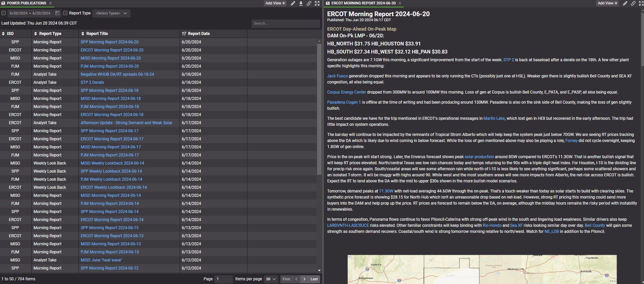Copy link icon in Power Publications panel
The image size is (644, 284).
tap(309, 3)
